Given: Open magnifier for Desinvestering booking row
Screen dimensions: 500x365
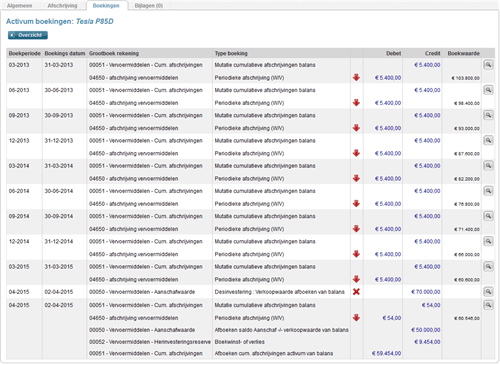Looking at the screenshot, I should (x=488, y=292).
